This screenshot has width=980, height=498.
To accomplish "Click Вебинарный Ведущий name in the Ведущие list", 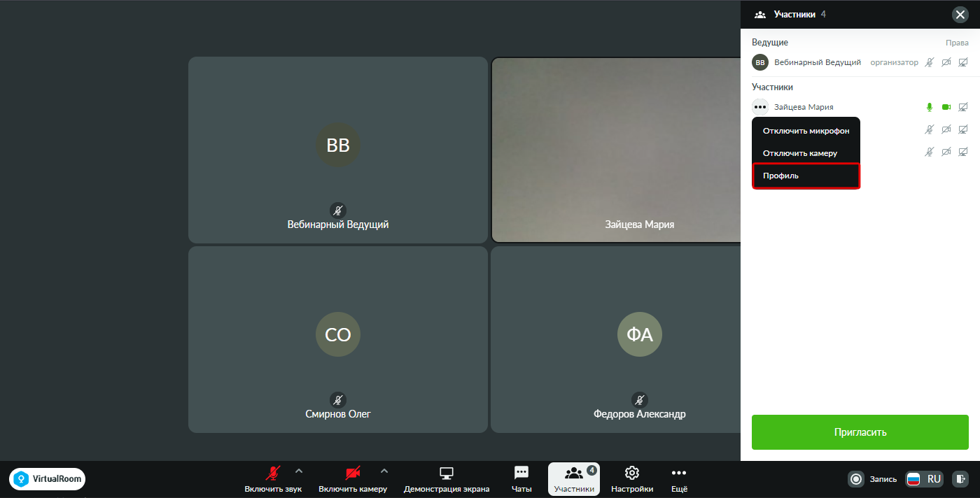I will pyautogui.click(x=818, y=62).
